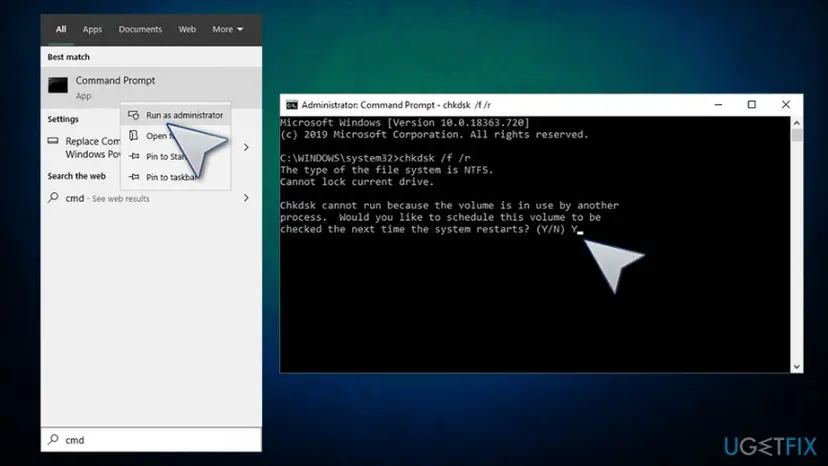The height and width of the screenshot is (466, 828).
Task: Click the Pin to taskbar pin icon
Action: [134, 177]
